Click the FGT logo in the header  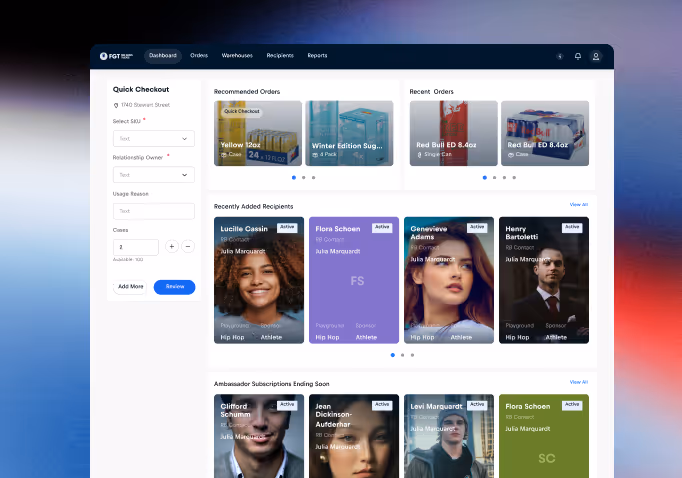pyautogui.click(x=116, y=56)
